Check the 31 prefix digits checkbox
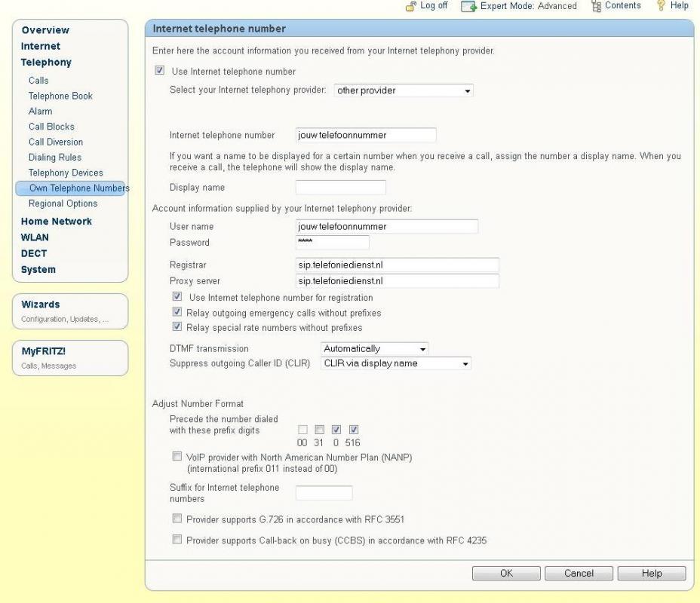The height and width of the screenshot is (603, 700). 319,430
